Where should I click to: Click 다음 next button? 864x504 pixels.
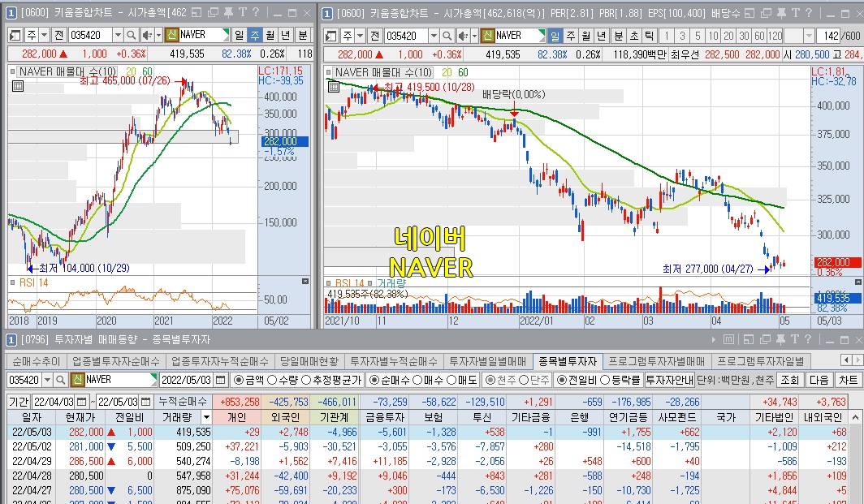click(x=819, y=380)
